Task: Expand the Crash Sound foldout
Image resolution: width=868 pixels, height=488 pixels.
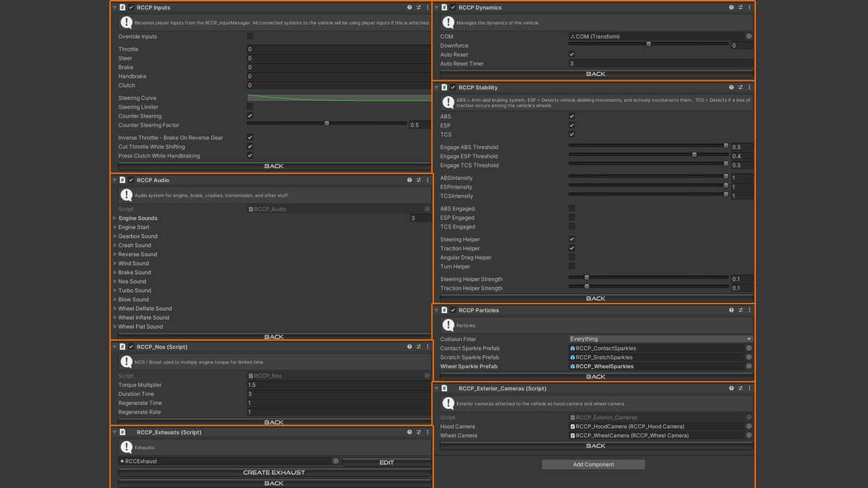Action: click(115, 245)
